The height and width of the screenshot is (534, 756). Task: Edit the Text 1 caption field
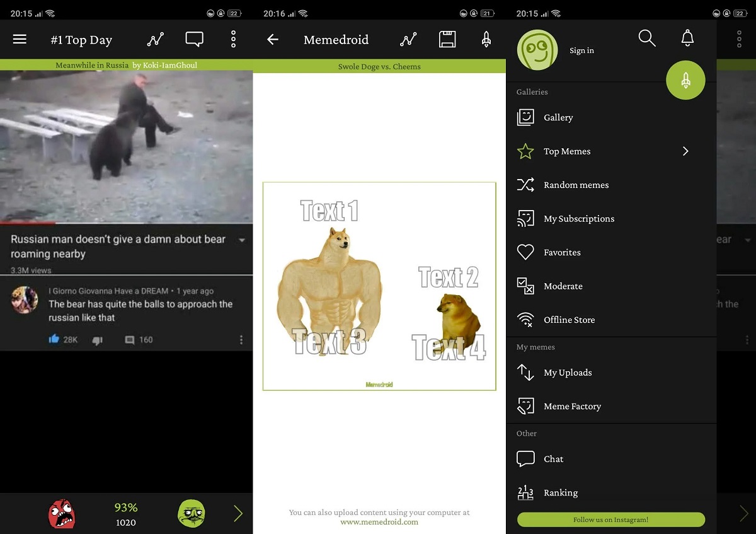(x=329, y=211)
